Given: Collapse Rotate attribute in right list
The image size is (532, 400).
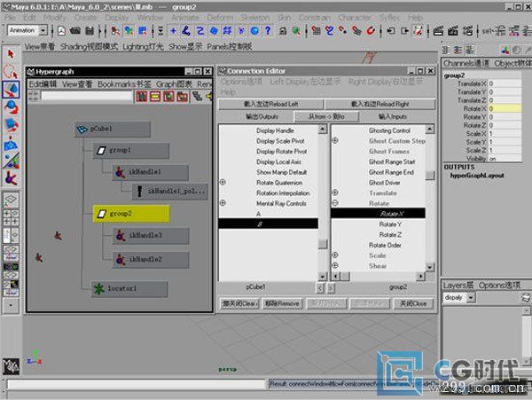Looking at the screenshot, I should tap(335, 203).
